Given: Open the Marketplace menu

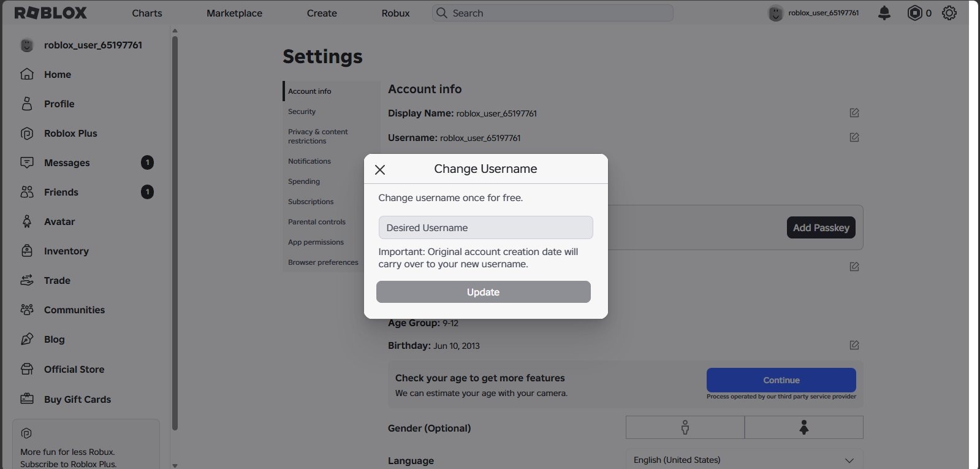Looking at the screenshot, I should click(234, 13).
